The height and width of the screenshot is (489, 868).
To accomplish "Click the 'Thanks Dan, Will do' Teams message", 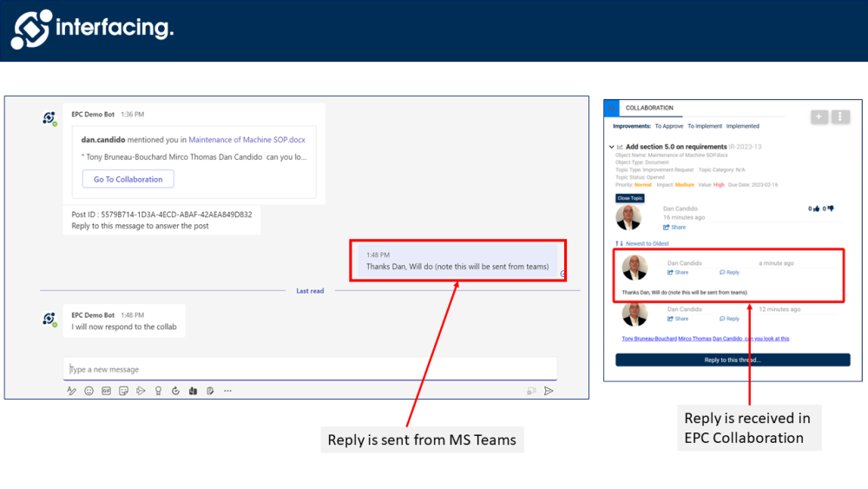I will tap(457, 267).
